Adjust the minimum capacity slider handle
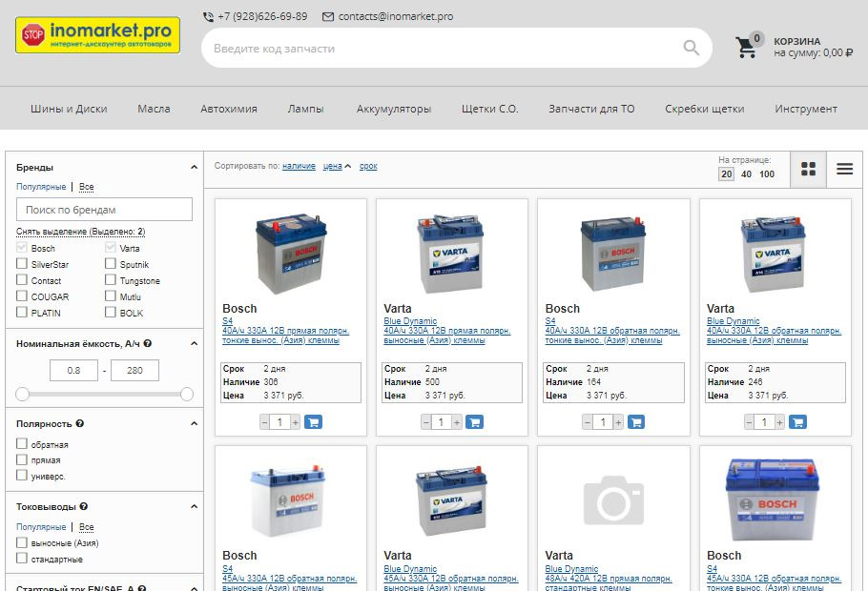The height and width of the screenshot is (591, 868). (22, 394)
